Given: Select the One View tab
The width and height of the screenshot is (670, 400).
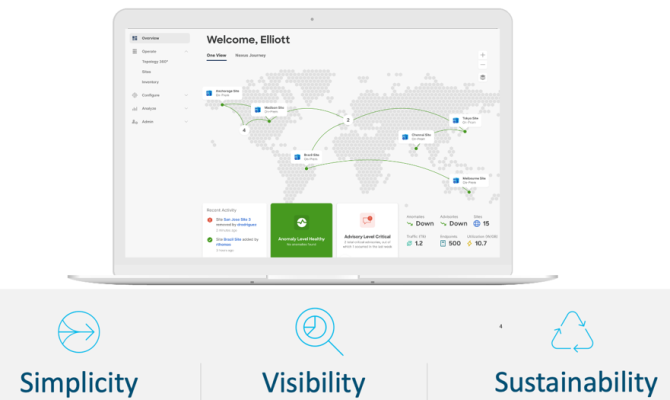Looking at the screenshot, I should click(217, 56).
